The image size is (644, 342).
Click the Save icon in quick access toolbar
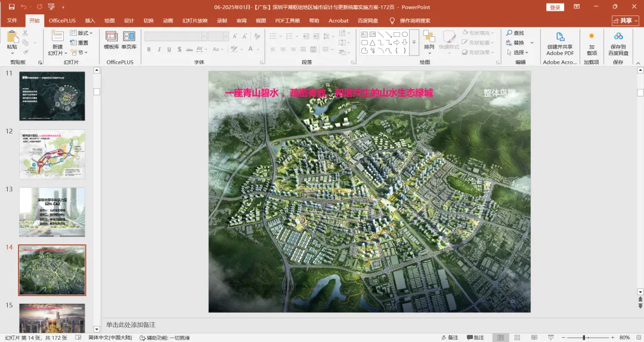[11, 7]
